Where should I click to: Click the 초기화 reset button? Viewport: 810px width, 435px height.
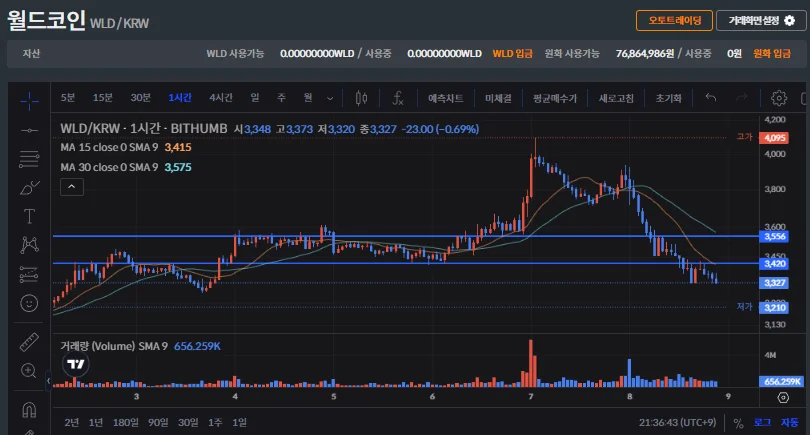point(668,98)
